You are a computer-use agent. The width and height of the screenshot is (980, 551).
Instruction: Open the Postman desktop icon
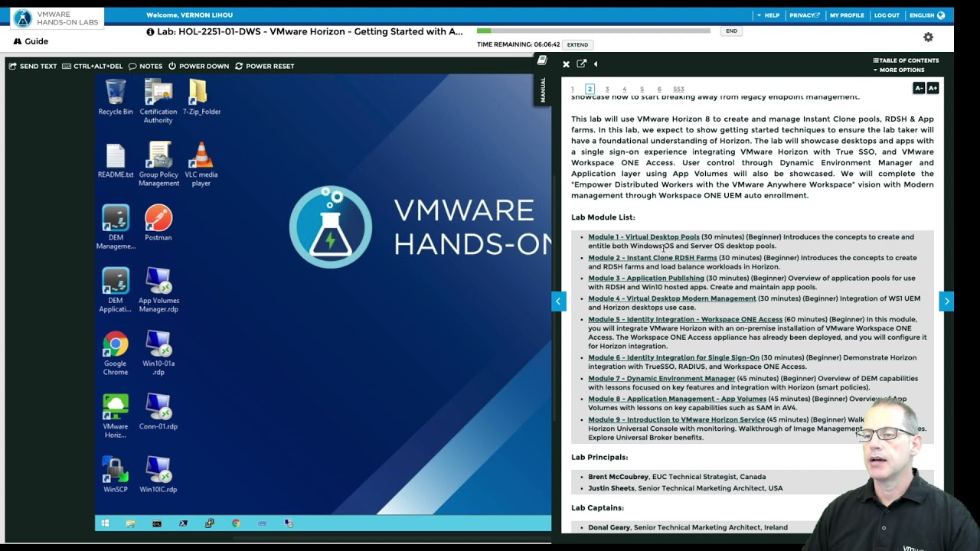coord(158,222)
